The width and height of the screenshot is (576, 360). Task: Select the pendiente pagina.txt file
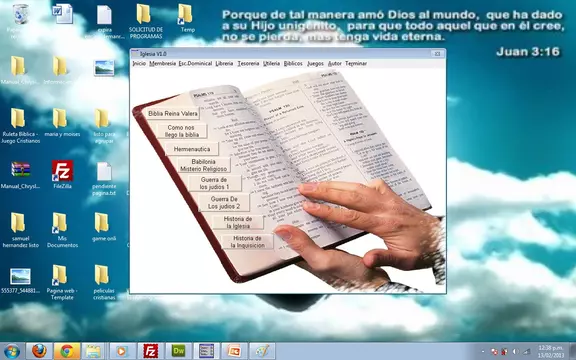point(104,179)
